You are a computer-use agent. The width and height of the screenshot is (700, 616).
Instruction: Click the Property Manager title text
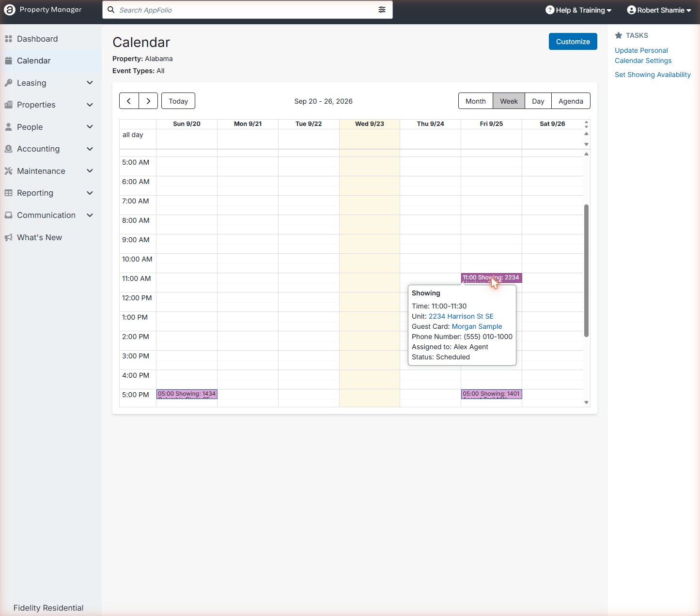[x=50, y=10]
